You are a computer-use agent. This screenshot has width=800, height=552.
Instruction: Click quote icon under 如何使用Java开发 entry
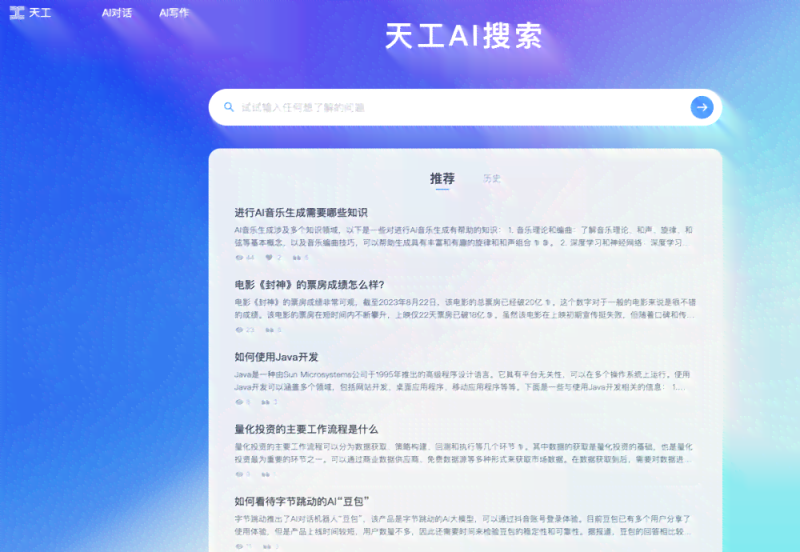266,401
